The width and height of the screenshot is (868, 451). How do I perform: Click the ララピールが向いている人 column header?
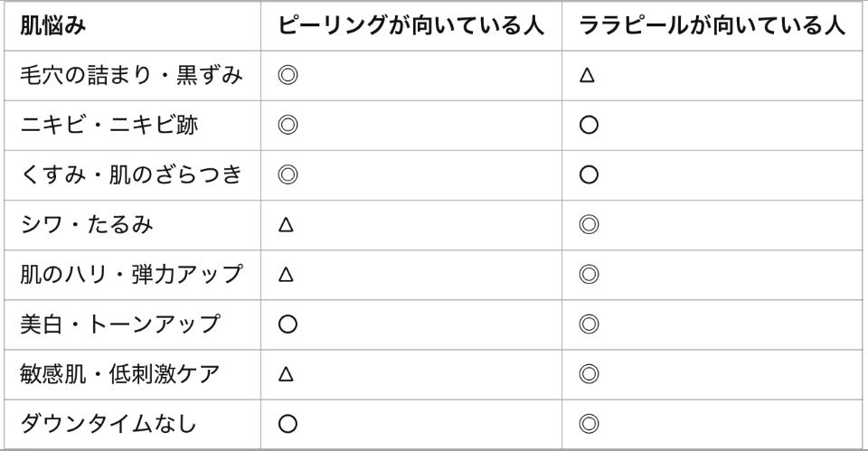pyautogui.click(x=711, y=26)
